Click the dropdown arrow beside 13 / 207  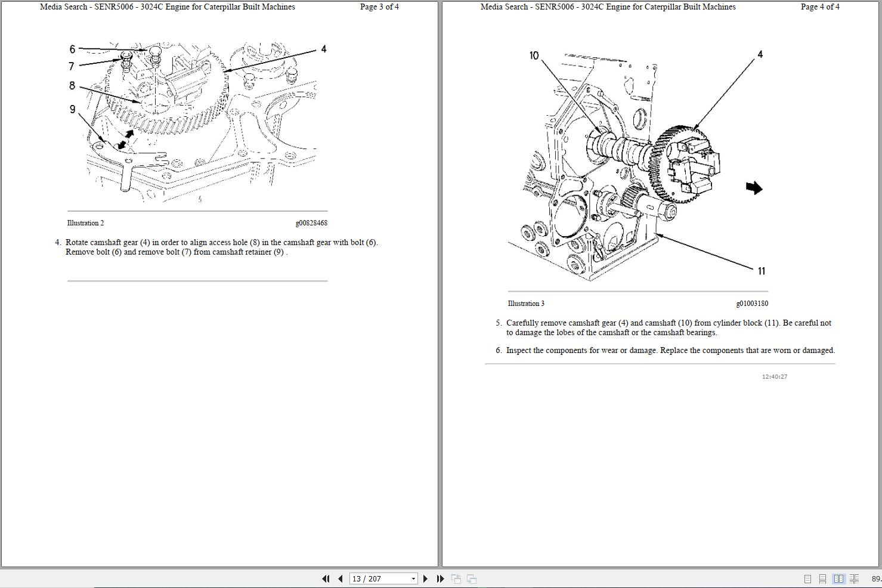(413, 578)
